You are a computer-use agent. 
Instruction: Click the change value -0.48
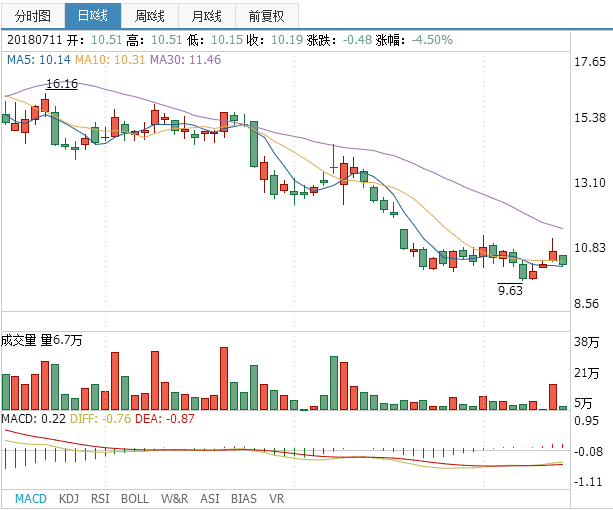(357, 40)
